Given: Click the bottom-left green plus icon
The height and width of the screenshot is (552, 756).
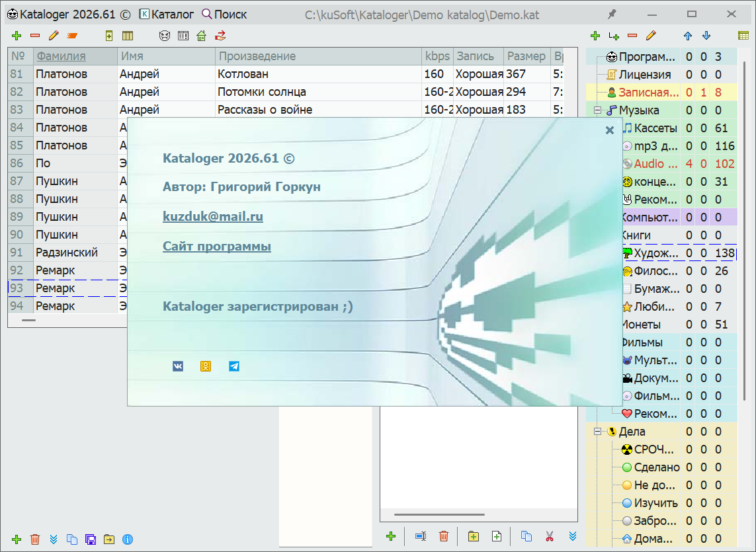Looking at the screenshot, I should click(x=17, y=539).
